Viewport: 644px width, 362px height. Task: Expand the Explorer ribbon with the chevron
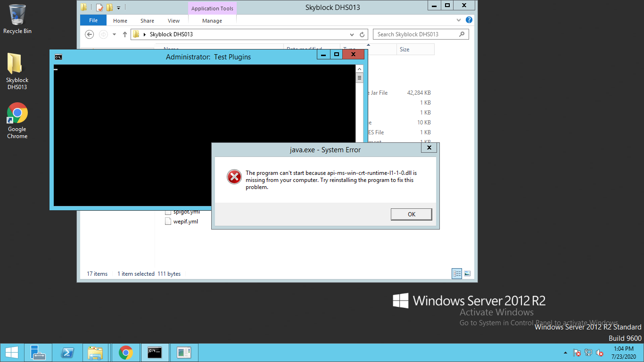(x=459, y=20)
